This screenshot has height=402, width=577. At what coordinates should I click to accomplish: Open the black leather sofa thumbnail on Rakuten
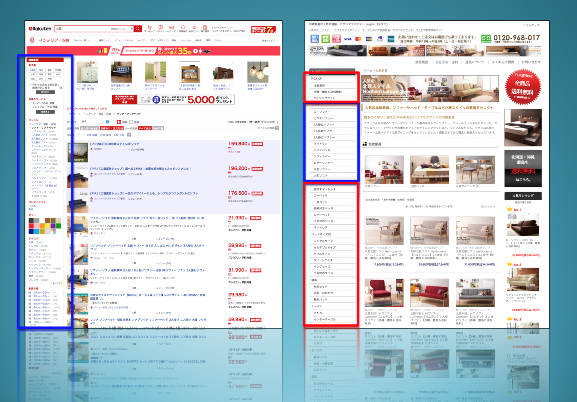point(121,72)
